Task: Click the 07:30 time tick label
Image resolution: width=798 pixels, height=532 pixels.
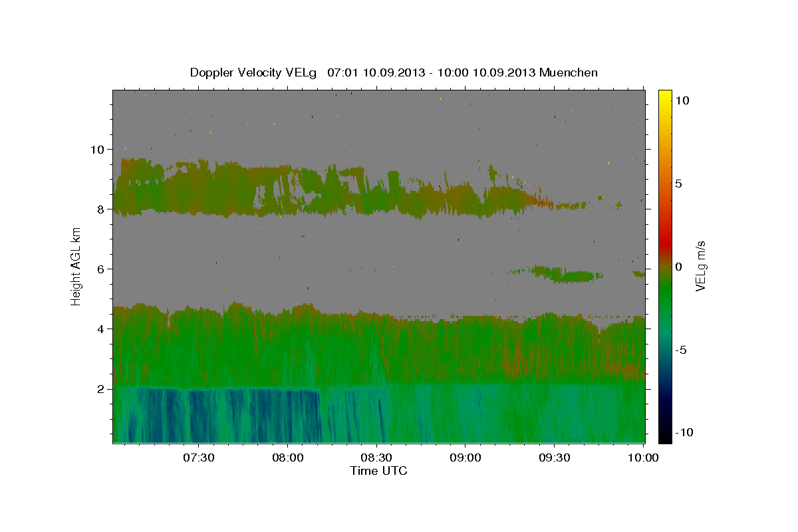Action: 199,458
